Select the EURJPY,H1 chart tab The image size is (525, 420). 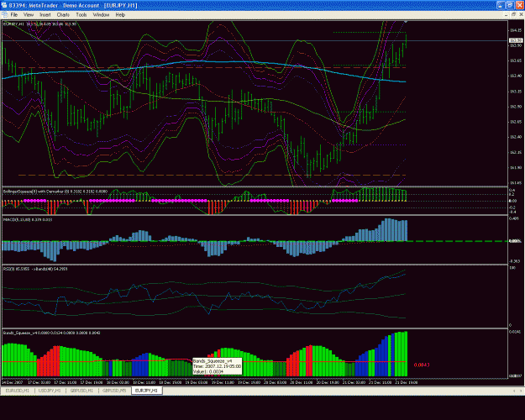pos(147,391)
